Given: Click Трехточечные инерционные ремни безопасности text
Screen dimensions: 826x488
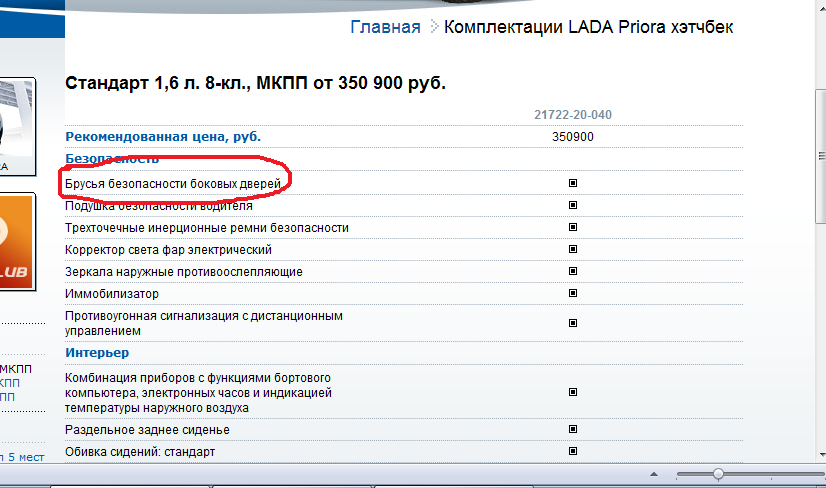Looking at the screenshot, I should (x=206, y=228).
